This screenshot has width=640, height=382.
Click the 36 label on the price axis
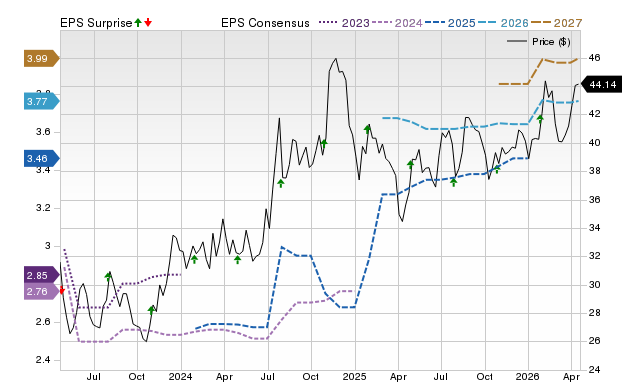click(x=594, y=200)
